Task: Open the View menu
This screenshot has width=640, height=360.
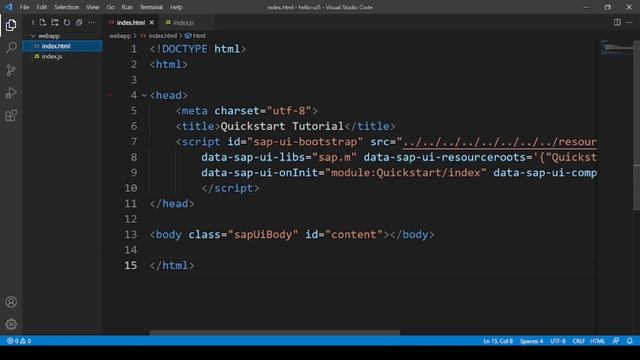Action: pyautogui.click(x=93, y=7)
